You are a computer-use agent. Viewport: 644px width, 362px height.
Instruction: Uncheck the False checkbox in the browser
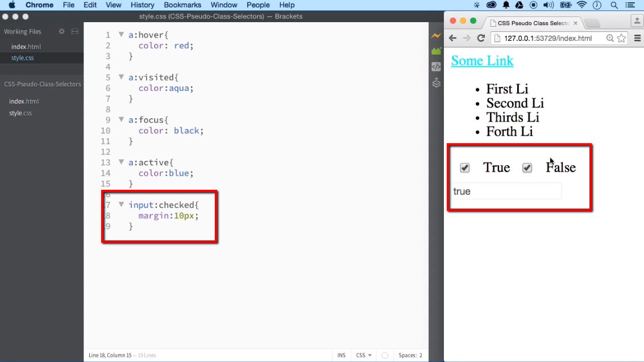pyautogui.click(x=527, y=167)
